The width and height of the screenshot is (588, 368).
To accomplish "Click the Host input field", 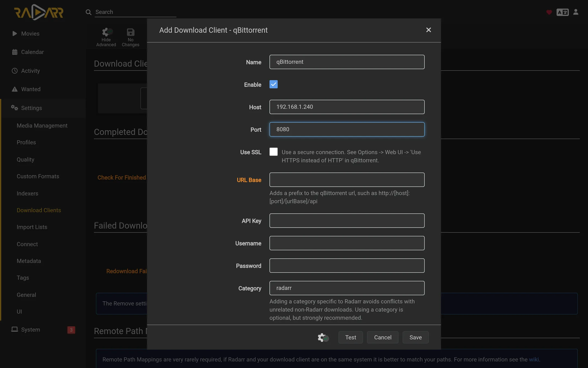I will click(347, 107).
